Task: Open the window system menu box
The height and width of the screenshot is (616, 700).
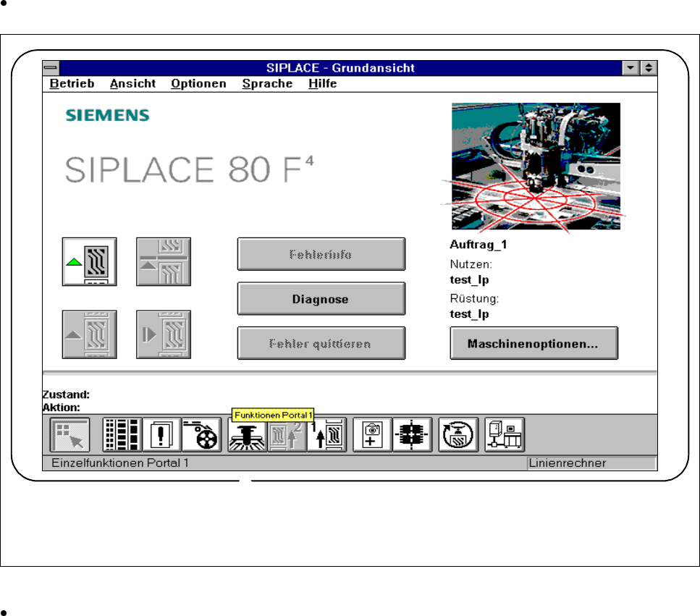Action: tap(51, 68)
